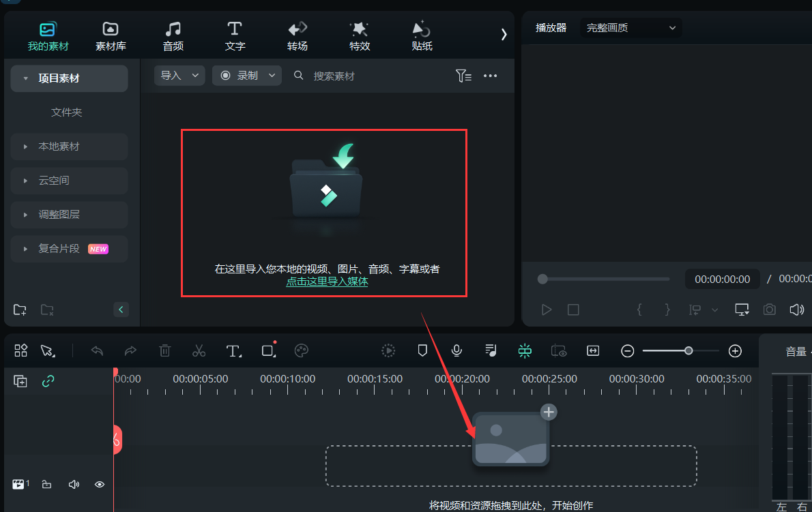
Task: Switch to the 转场 tab
Action: (x=298, y=37)
